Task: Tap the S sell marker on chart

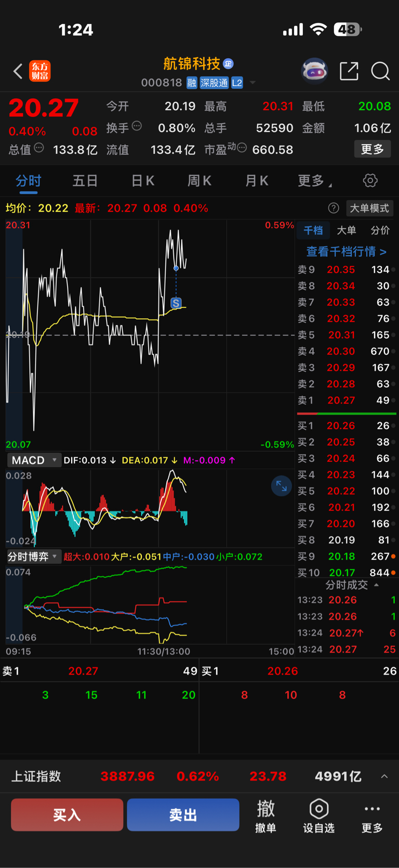Action: click(x=176, y=303)
